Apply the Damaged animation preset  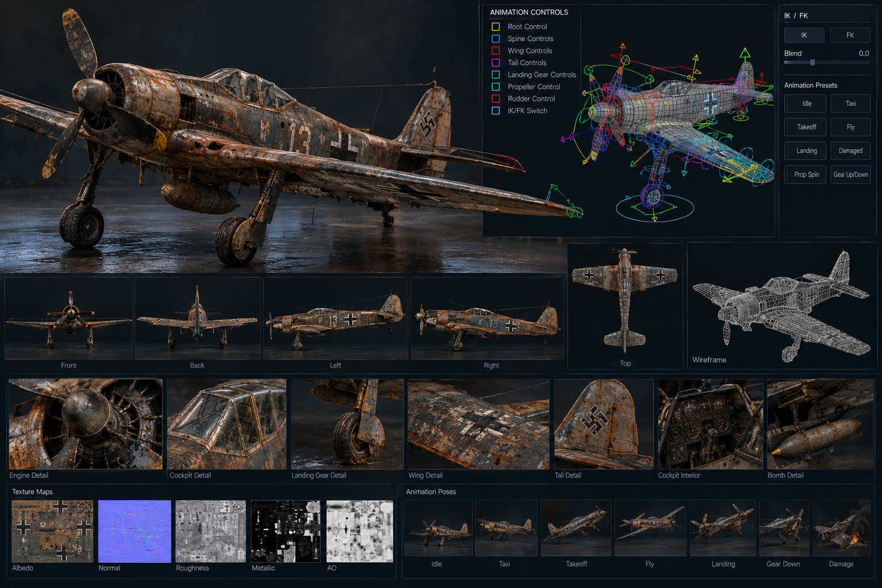(850, 150)
